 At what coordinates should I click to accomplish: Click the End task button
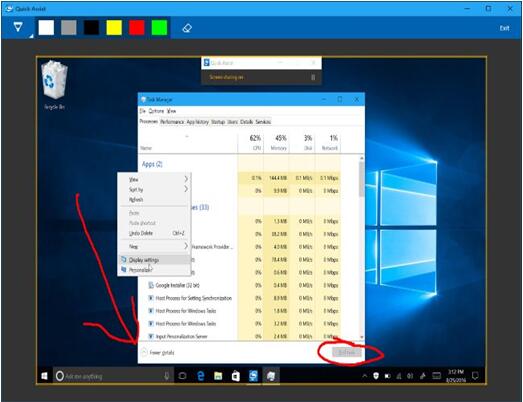click(x=347, y=352)
